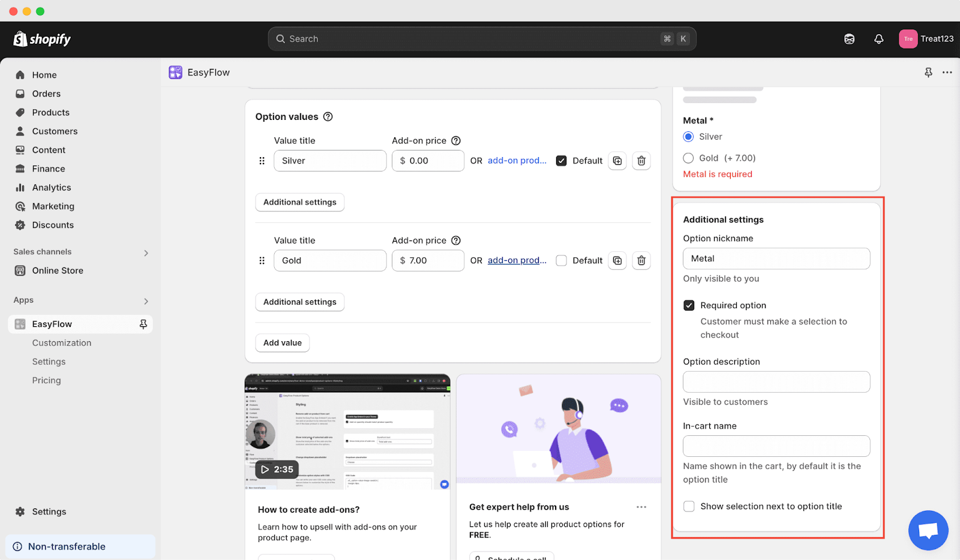Click the Option values help icon

pos(328,117)
